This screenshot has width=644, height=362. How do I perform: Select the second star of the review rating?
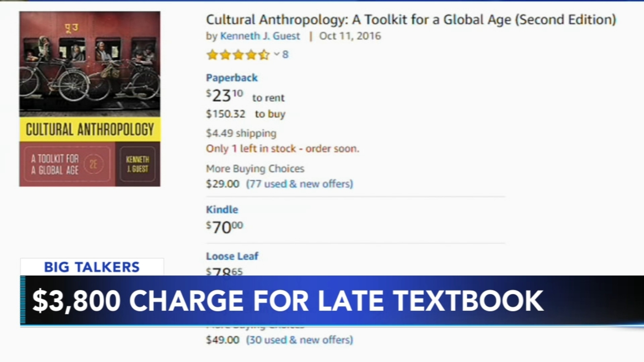pyautogui.click(x=226, y=55)
